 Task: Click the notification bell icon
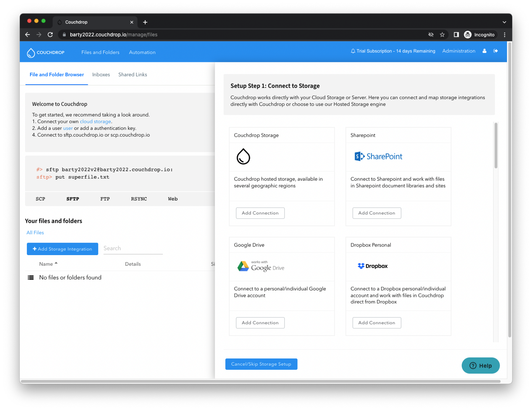[353, 51]
